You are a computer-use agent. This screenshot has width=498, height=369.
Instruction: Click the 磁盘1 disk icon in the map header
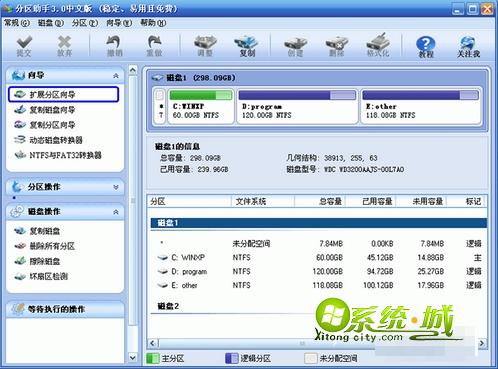pyautogui.click(x=157, y=78)
